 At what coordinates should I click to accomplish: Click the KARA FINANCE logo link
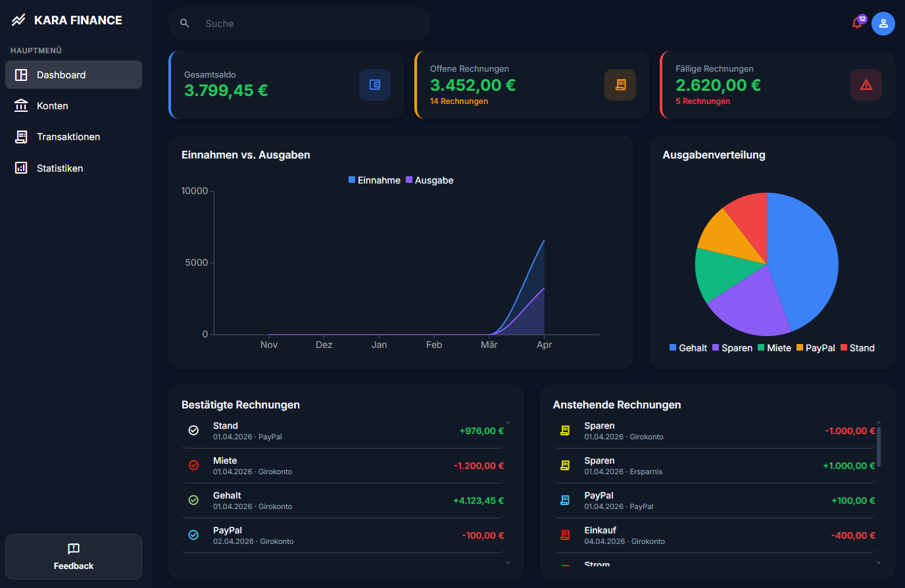tap(66, 20)
